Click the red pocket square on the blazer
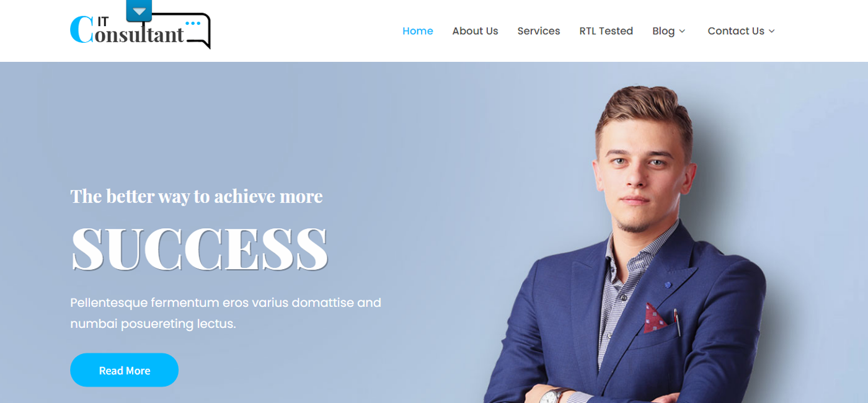Viewport: 868px width, 403px height. click(x=655, y=317)
